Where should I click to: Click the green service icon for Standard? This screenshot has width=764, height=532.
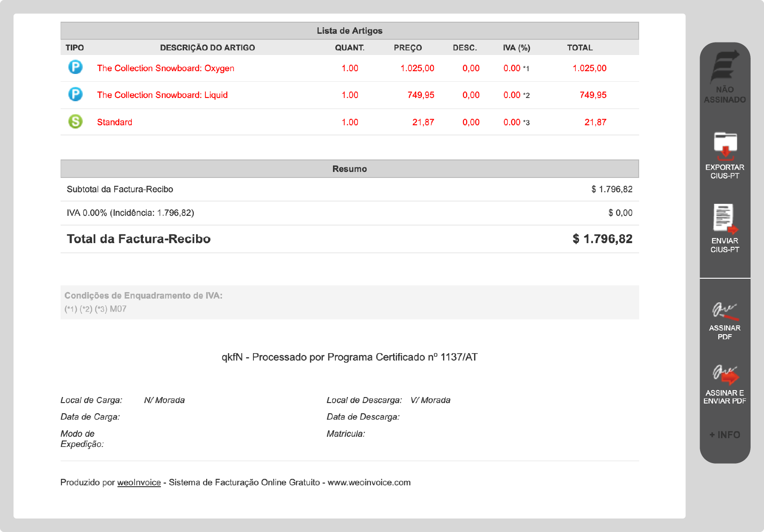pyautogui.click(x=75, y=122)
